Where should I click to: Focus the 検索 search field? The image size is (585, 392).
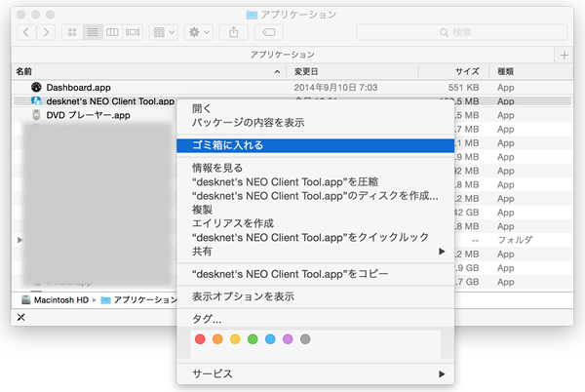click(462, 32)
